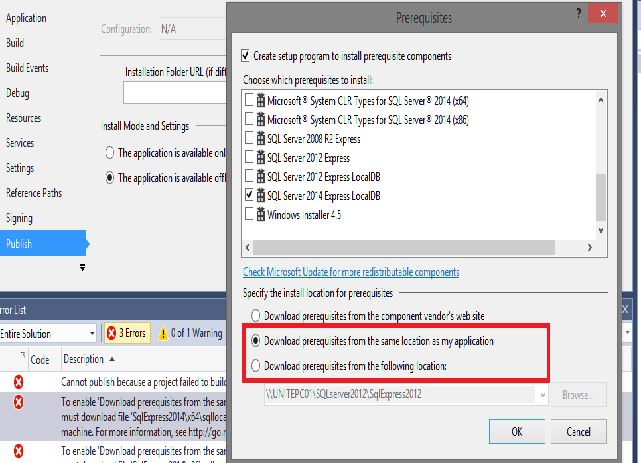Click the filter icon left of Code column
Image resolution: width=641 pixels, height=463 pixels.
click(x=23, y=354)
